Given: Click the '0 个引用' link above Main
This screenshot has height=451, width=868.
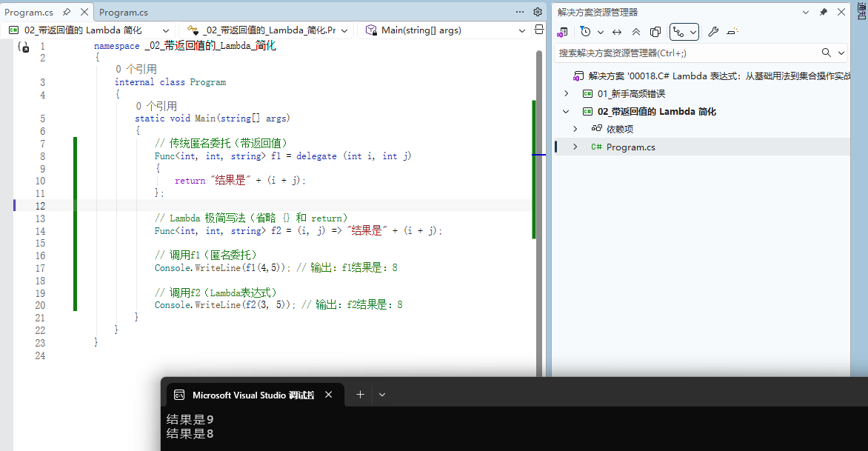Looking at the screenshot, I should (157, 106).
